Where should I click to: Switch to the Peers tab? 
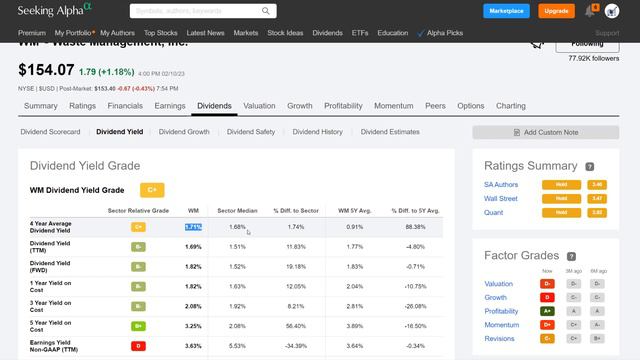tap(435, 106)
